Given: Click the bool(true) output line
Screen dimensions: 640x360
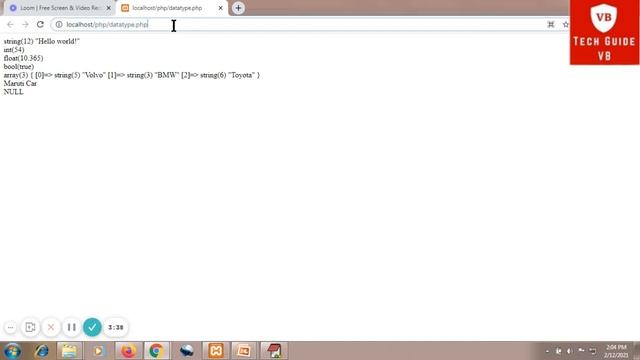Looking at the screenshot, I should click(x=19, y=67).
